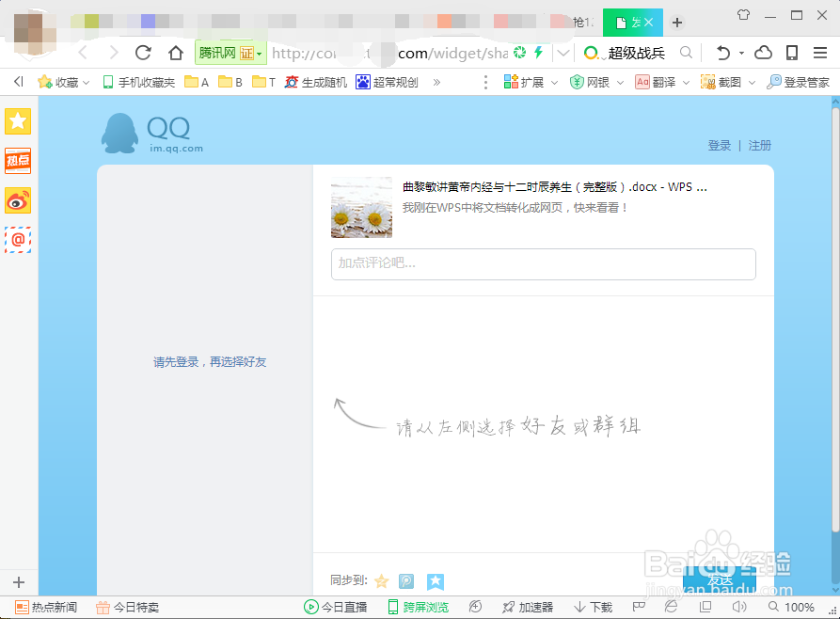Expand the 截图 screenshot dropdown
The width and height of the screenshot is (840, 619).
[x=752, y=83]
